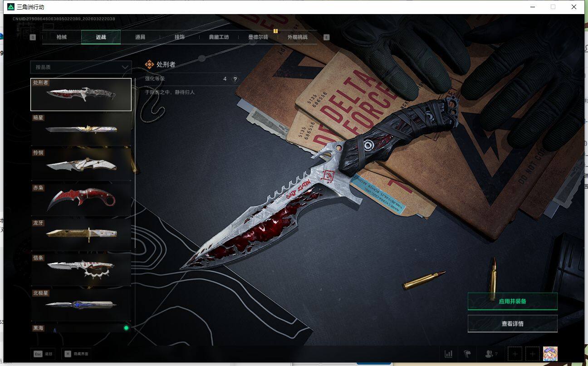588x366 pixels.
Task: Open the 挂饰 charms tab
Action: coord(180,37)
